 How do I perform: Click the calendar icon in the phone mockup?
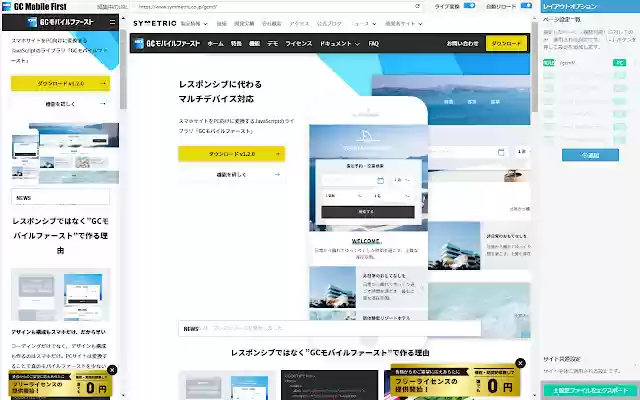point(380,180)
